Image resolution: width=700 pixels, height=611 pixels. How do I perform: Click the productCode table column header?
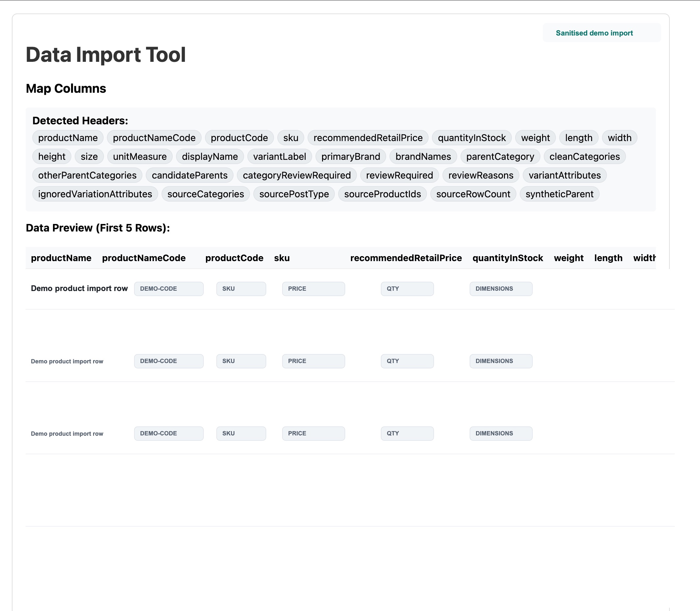click(x=234, y=258)
